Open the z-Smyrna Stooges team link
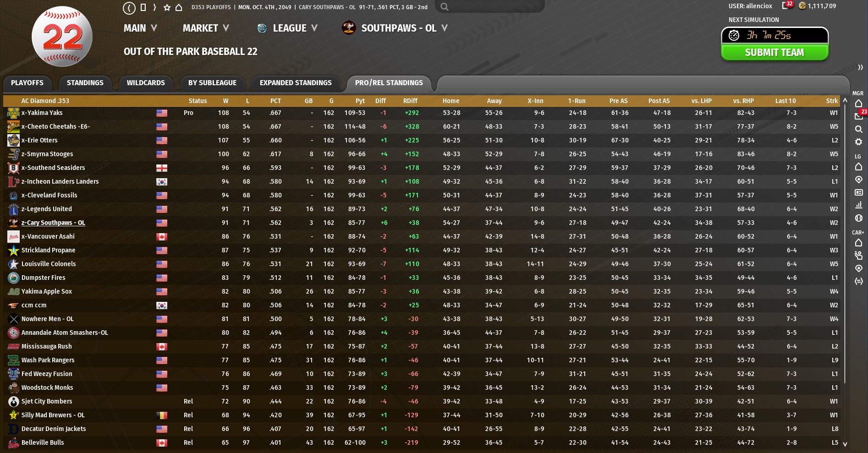The image size is (868, 453). 47,154
